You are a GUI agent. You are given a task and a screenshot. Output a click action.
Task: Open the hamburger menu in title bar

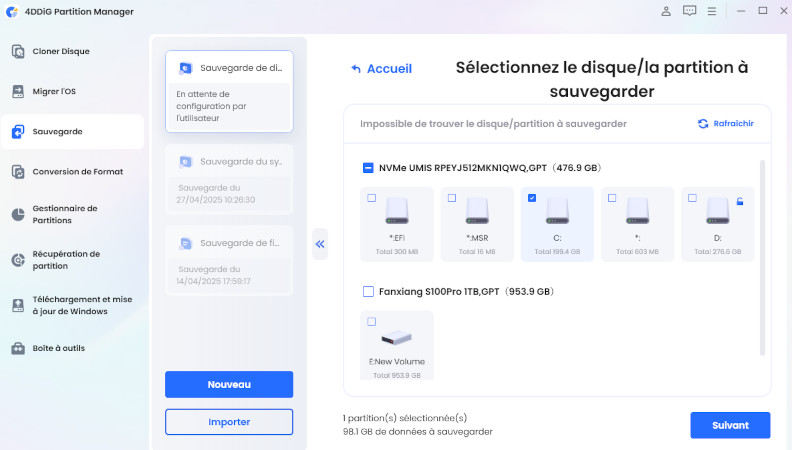pyautogui.click(x=712, y=11)
